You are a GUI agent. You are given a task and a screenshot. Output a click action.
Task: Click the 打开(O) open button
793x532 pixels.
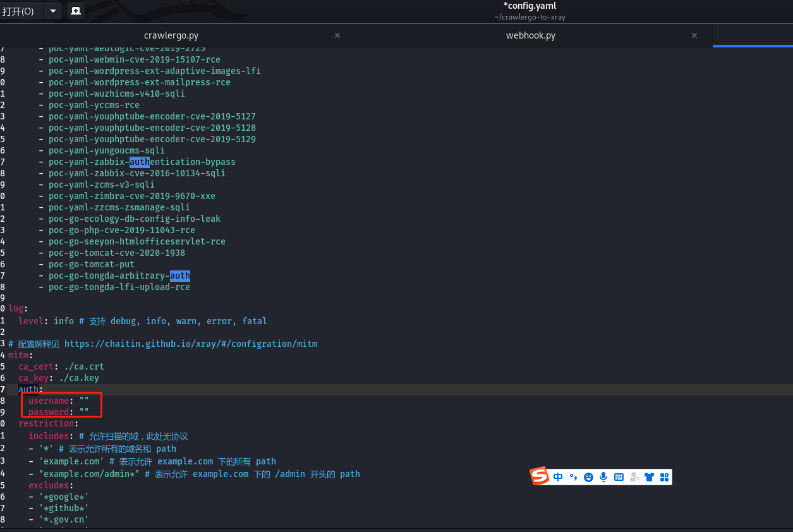coord(22,11)
